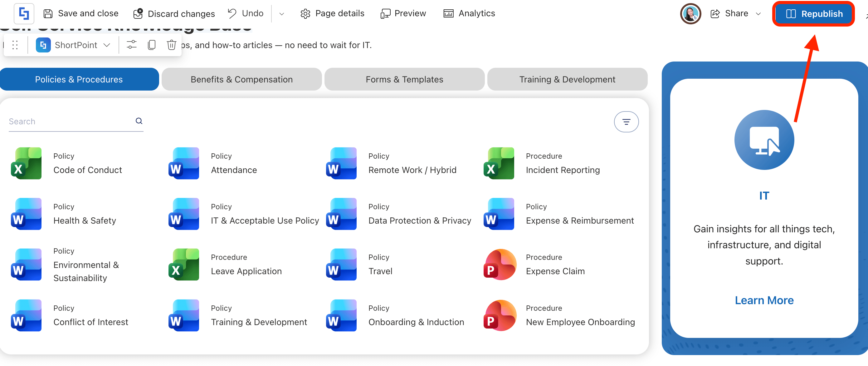Switch to Training & Development tab

coord(567,79)
